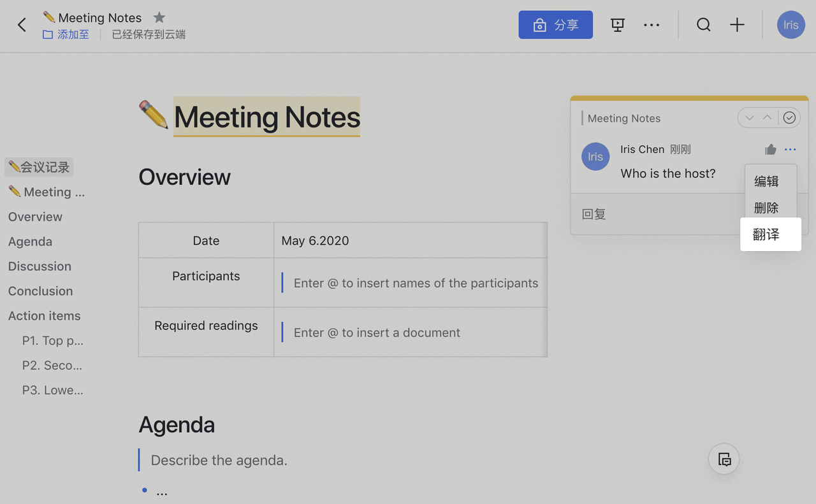Mark the comment as resolved checkmark
The height and width of the screenshot is (504, 816).
789,118
